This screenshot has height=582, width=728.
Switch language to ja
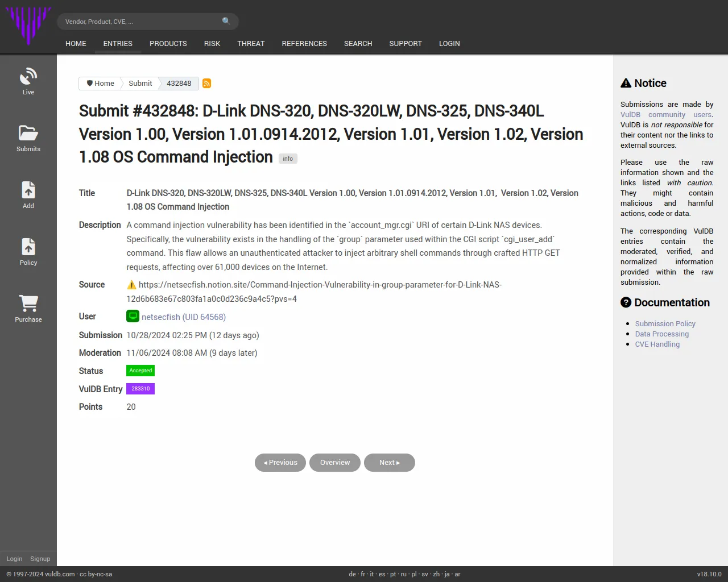[447, 574]
